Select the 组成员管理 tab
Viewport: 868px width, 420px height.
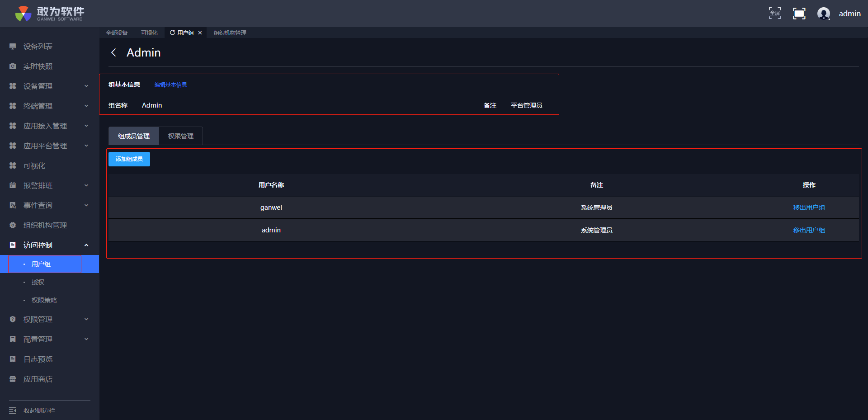[134, 136]
